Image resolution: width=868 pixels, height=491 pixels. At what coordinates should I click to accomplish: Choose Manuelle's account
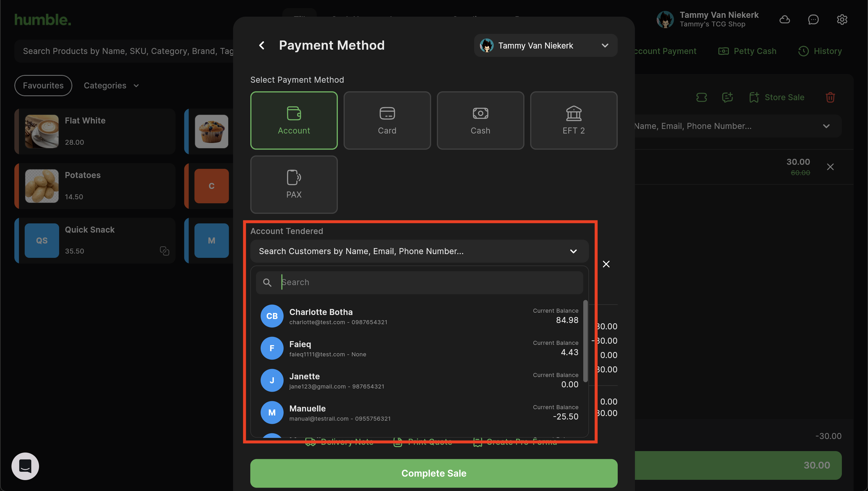click(x=419, y=412)
